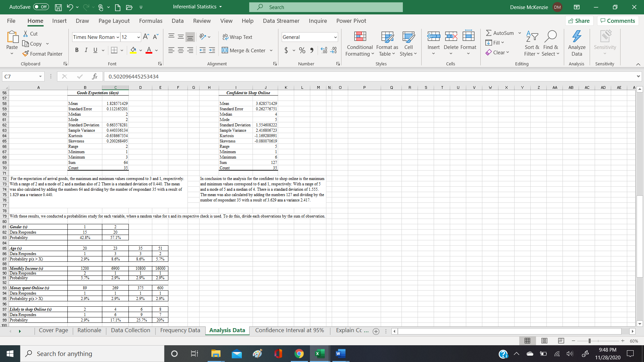Click zoom slider handle
The image size is (644, 362).
(589, 341)
